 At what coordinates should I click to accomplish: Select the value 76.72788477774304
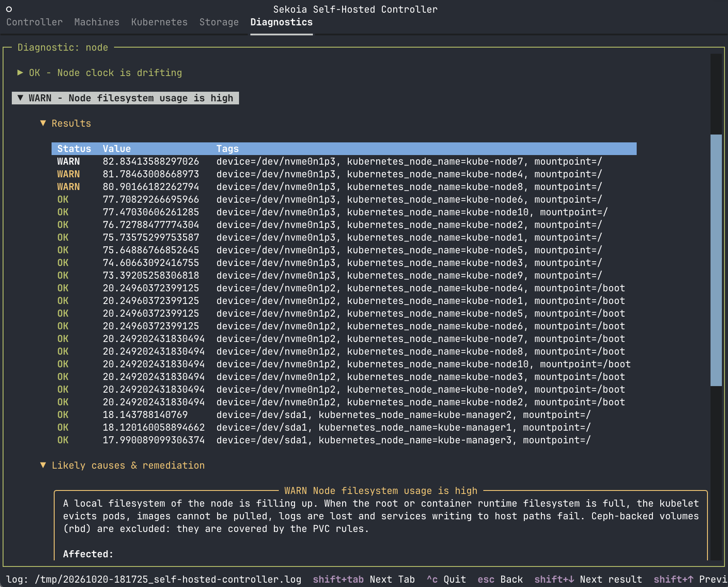tap(151, 225)
